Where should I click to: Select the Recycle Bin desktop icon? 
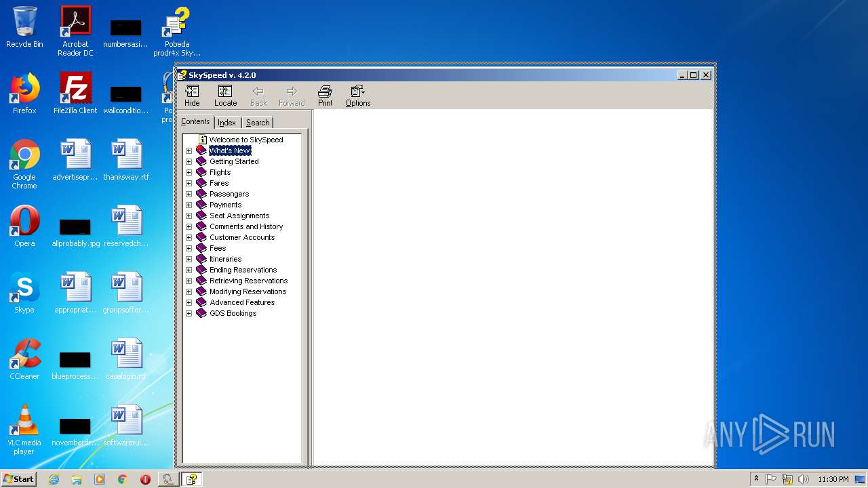tap(24, 27)
